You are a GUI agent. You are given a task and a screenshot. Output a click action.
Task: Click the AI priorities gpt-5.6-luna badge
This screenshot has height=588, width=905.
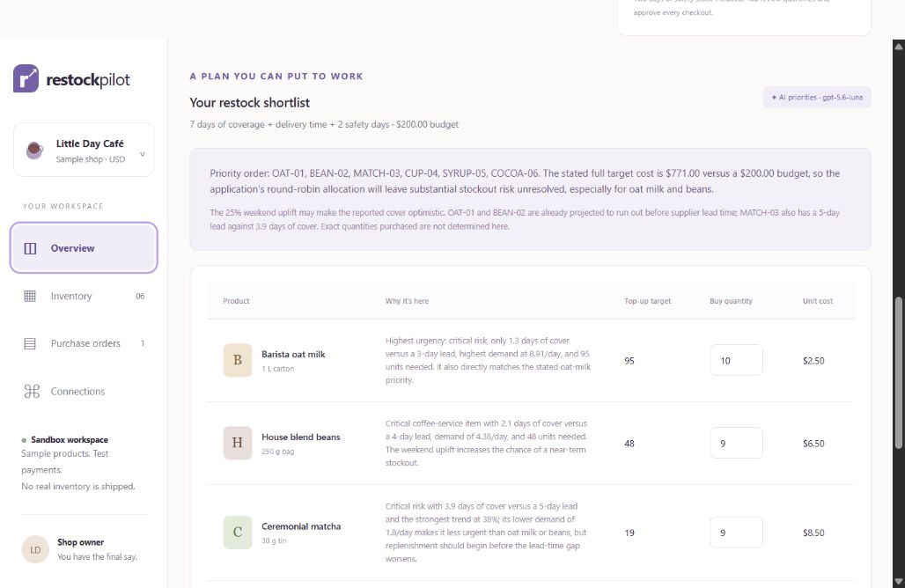tap(817, 98)
